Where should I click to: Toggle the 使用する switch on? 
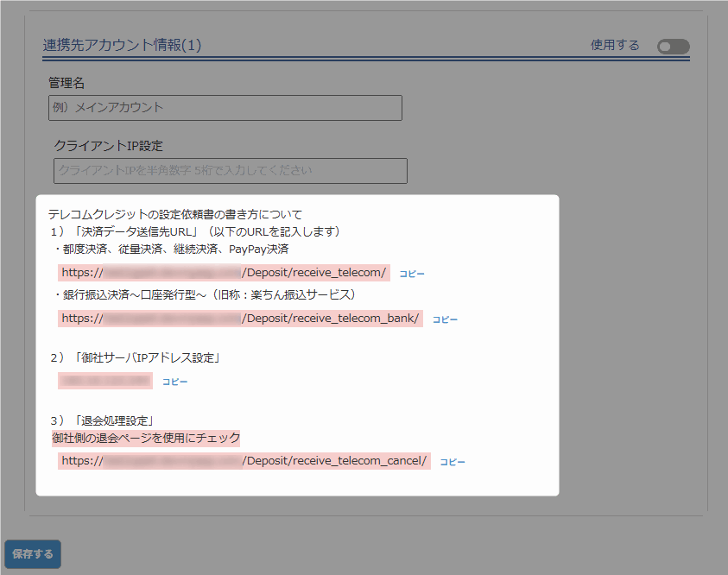coord(673,47)
